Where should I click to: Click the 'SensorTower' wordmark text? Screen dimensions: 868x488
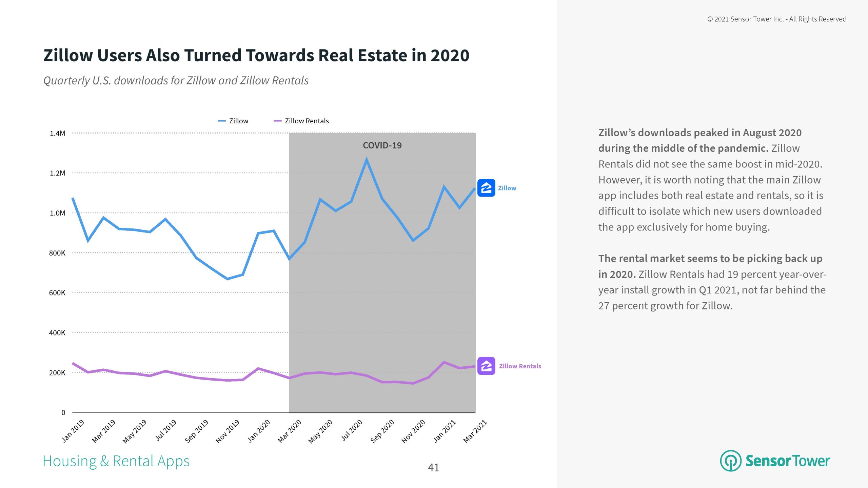click(x=787, y=461)
